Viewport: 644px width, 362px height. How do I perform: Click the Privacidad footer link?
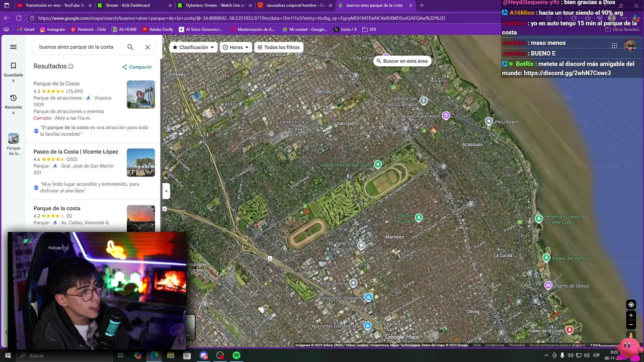coord(517,345)
